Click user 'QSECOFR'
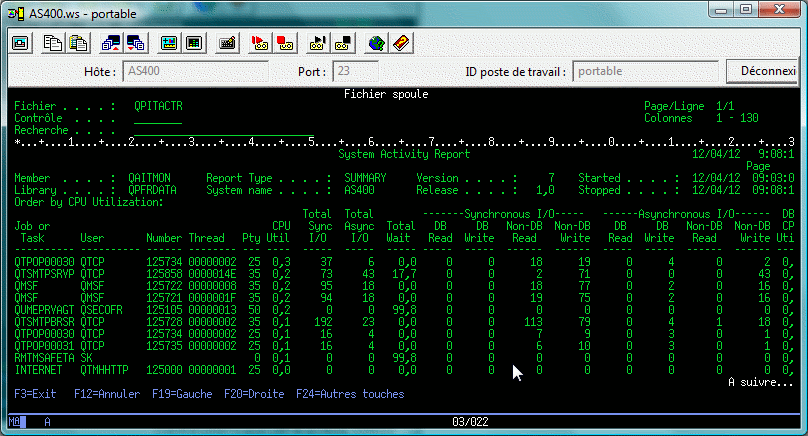This screenshot has height=436, width=808. [102, 310]
